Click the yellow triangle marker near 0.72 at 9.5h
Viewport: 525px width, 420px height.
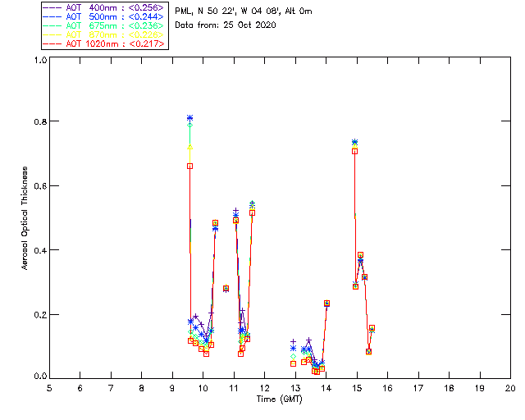coord(190,147)
